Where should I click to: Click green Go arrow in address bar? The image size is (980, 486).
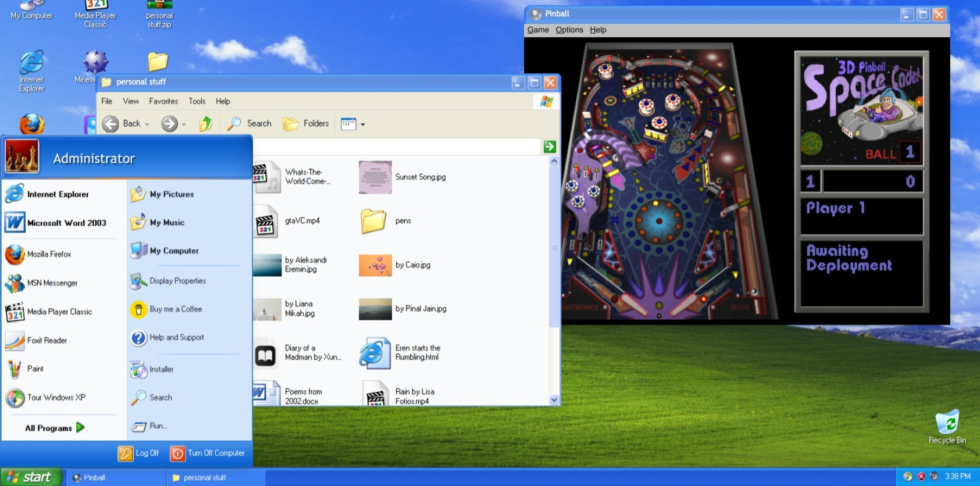550,146
